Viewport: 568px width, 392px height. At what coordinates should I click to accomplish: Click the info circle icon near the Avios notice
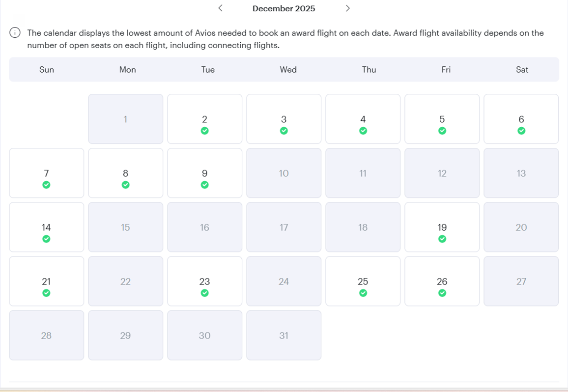tap(15, 32)
